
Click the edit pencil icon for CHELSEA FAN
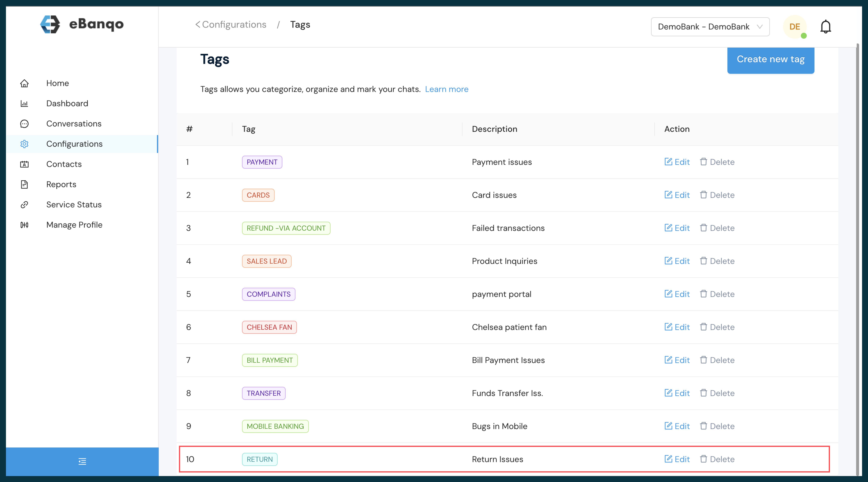[668, 327]
